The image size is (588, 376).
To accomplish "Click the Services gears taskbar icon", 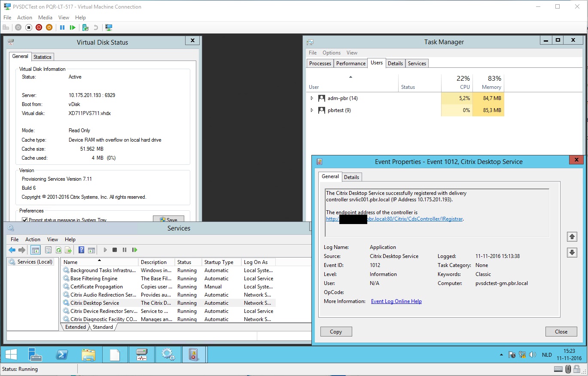I will (x=168, y=355).
